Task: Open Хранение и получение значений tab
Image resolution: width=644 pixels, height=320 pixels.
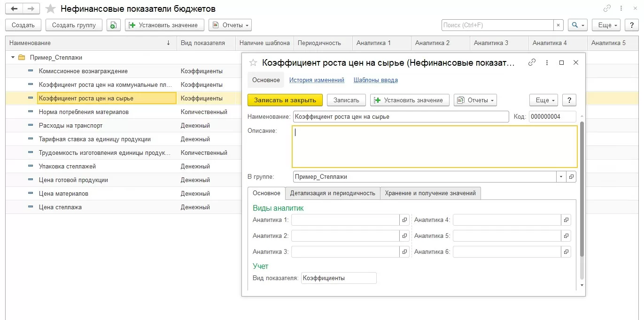Action: click(x=430, y=193)
